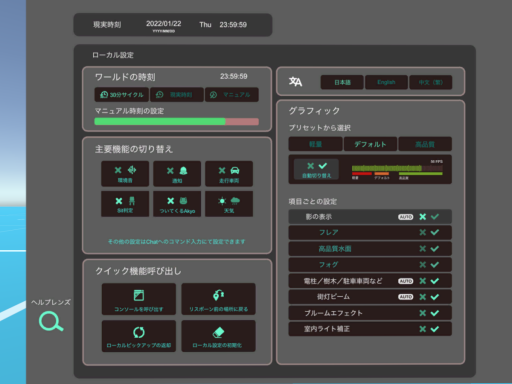Click the Help Lens magnifier icon
Screen dimensions: 512x384
(x=51, y=321)
